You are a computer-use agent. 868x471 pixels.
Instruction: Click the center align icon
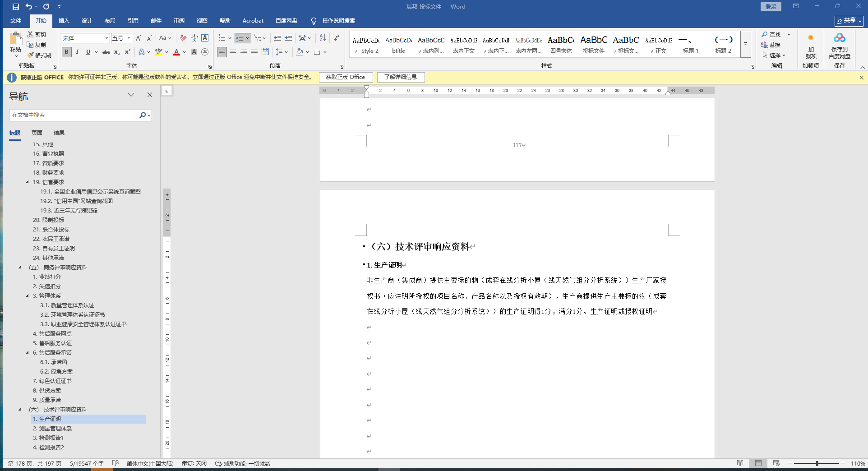[233, 52]
